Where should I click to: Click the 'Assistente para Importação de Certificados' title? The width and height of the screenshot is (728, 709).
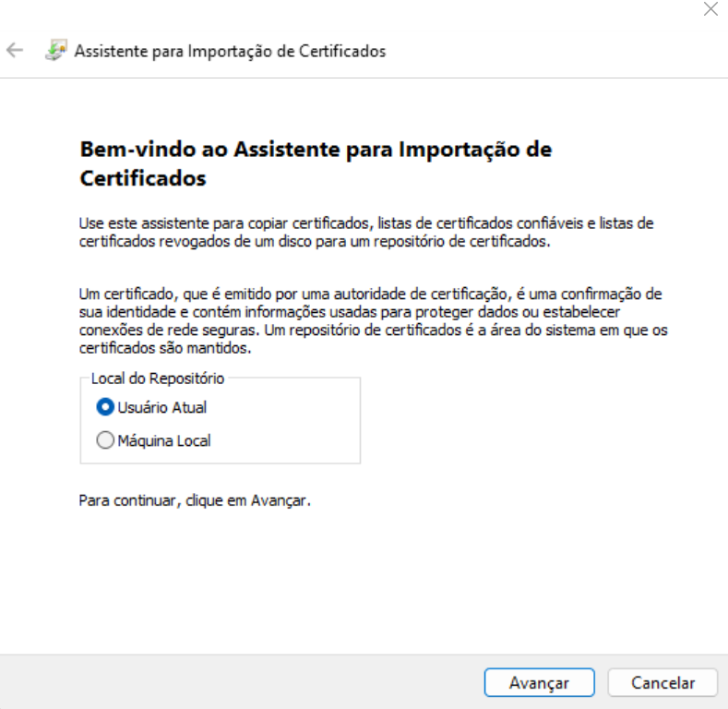[230, 51]
